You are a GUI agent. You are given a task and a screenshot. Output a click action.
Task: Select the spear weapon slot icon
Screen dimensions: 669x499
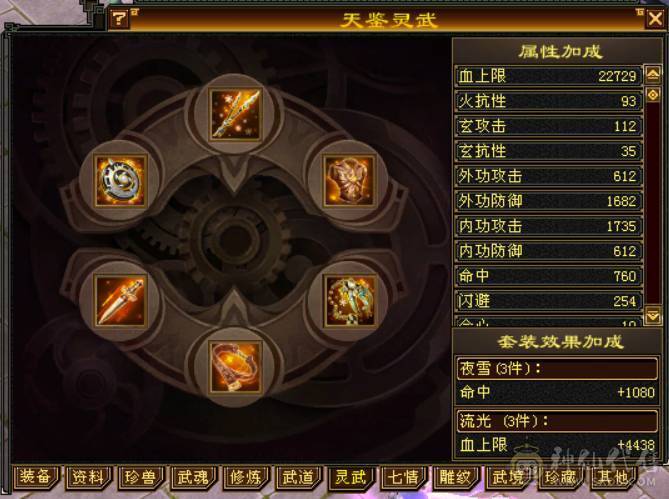235,114
